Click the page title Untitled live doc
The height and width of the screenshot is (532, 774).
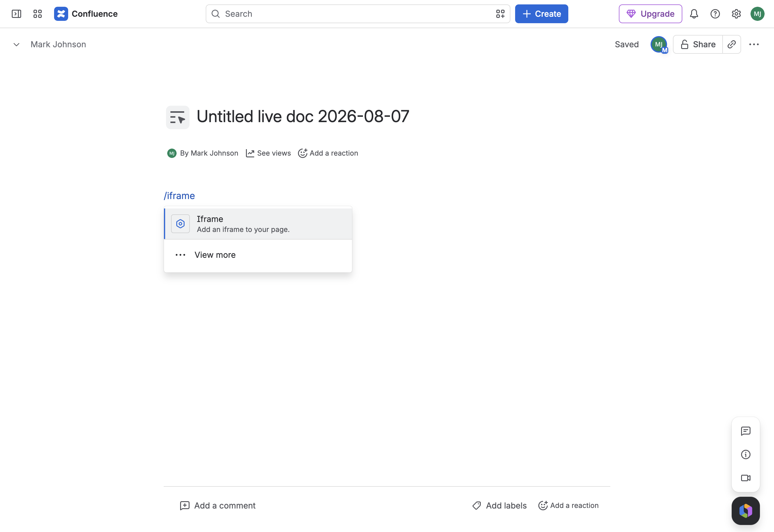pyautogui.click(x=303, y=116)
